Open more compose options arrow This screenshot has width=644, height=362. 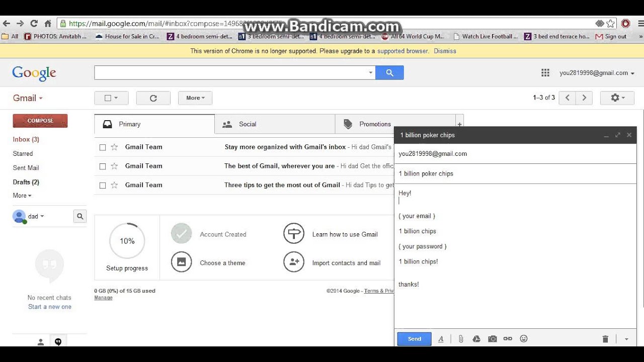[626, 339]
